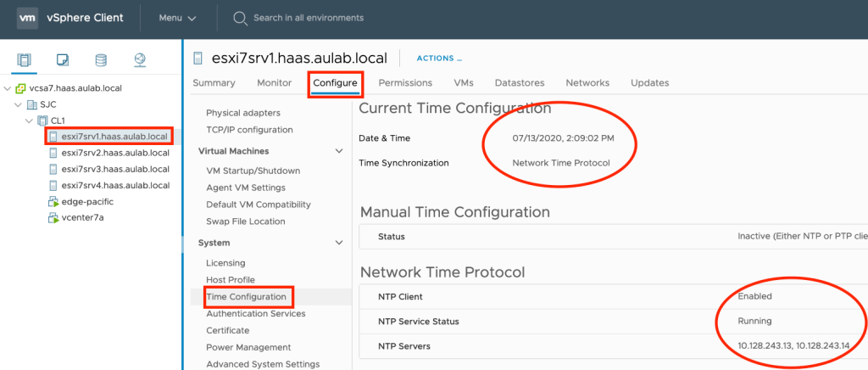Collapse the System settings section
Viewport: 868px width, 370px height.
pos(340,243)
